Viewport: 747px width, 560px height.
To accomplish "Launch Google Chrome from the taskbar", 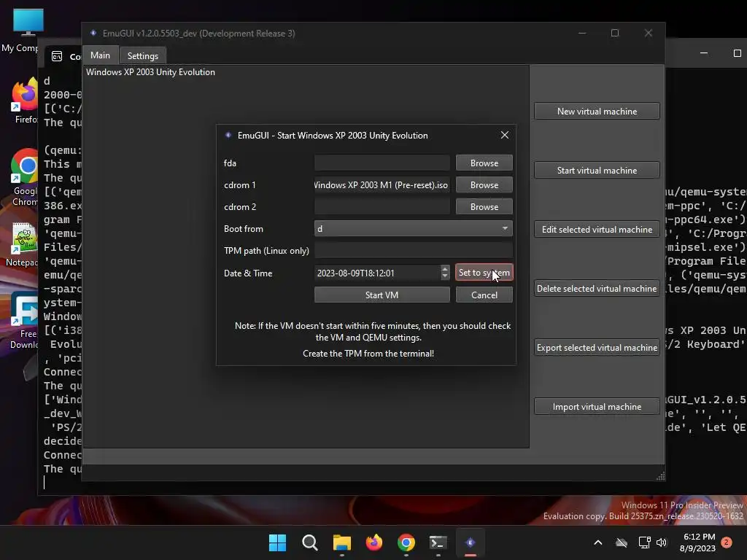I will (406, 542).
